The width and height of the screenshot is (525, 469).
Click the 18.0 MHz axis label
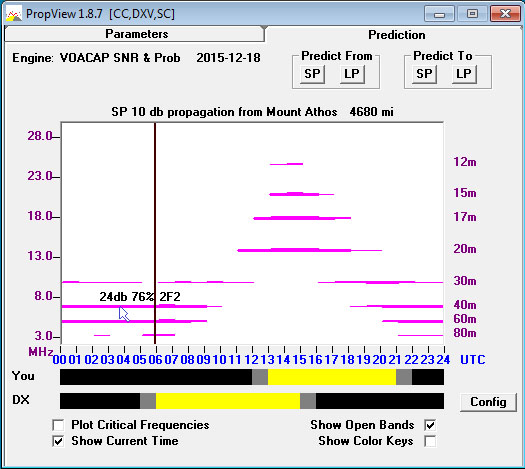tap(40, 216)
